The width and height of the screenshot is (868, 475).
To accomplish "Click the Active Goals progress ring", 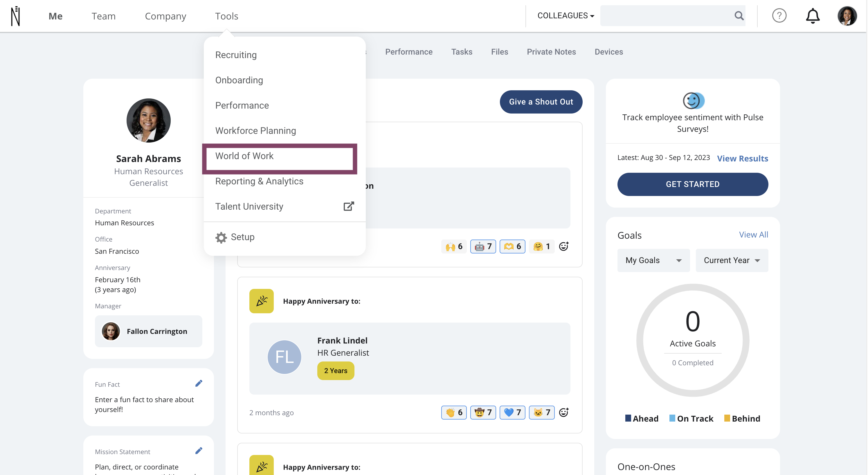I will (x=693, y=340).
